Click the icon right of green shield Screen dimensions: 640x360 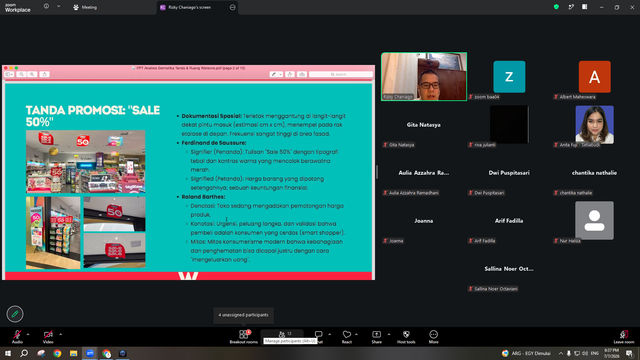[x=571, y=7]
